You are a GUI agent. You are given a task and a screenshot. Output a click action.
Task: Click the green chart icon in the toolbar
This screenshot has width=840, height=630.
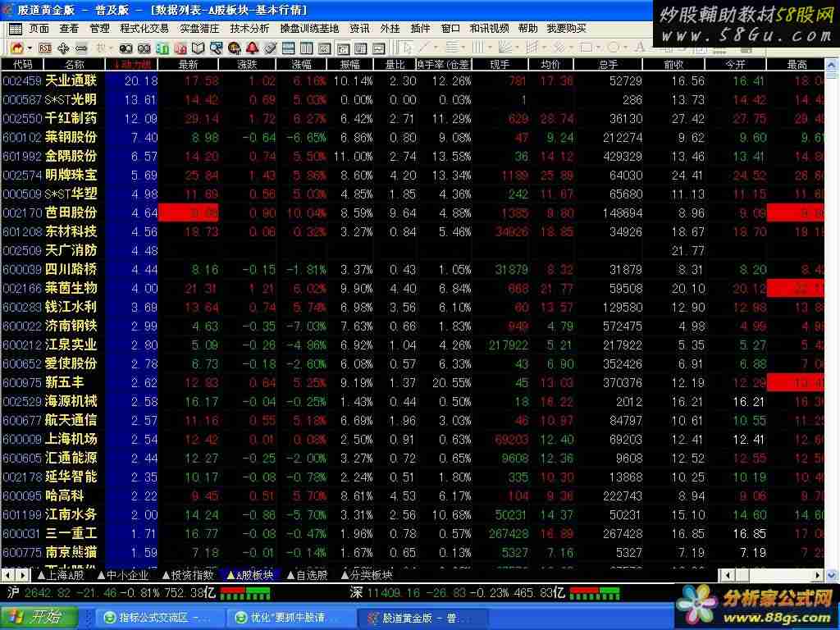click(162, 48)
